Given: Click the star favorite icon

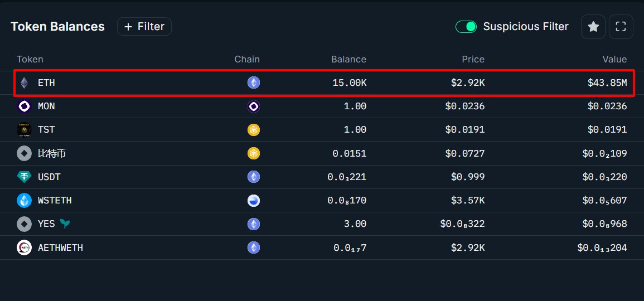Looking at the screenshot, I should coord(593,27).
